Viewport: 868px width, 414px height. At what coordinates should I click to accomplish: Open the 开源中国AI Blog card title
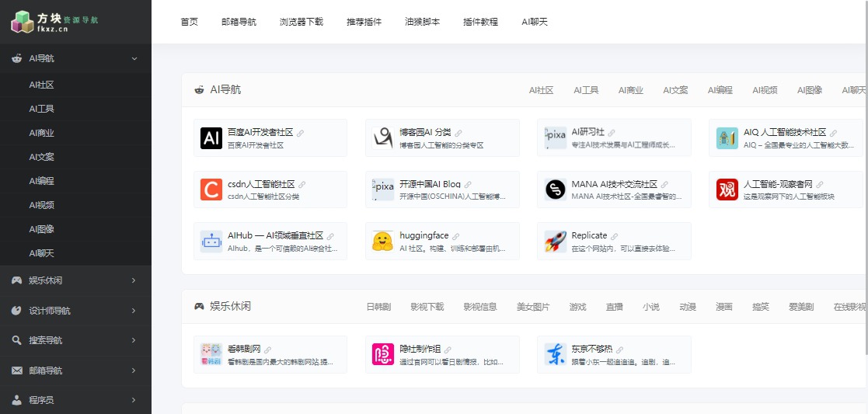coord(431,184)
